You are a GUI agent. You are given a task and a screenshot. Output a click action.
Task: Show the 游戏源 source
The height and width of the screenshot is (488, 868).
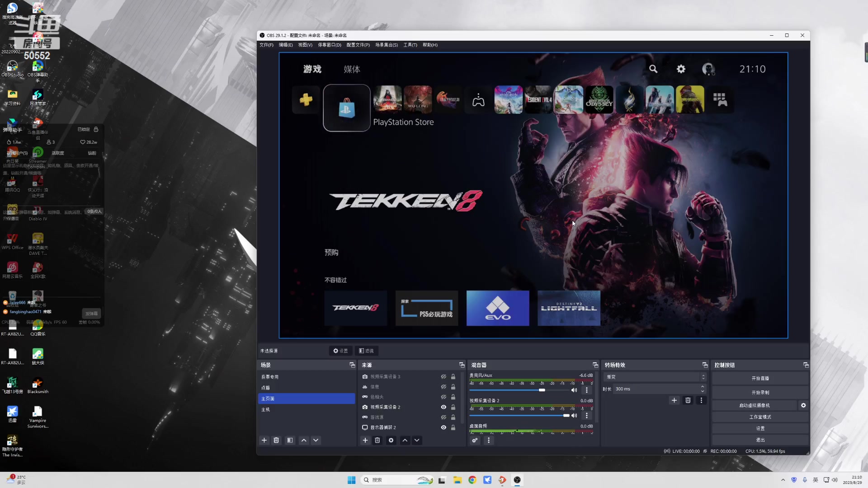pos(443,417)
